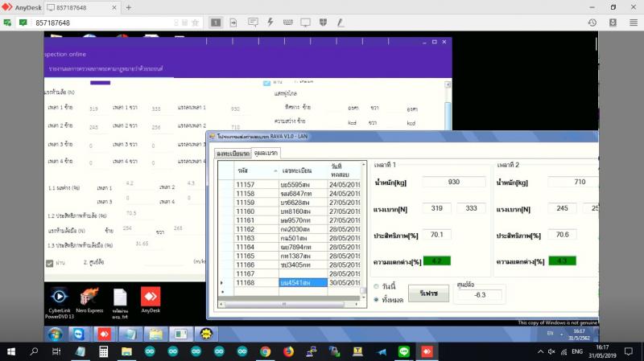Add address 857187648 to favorites star
Screen dimensions: 644x361
(196, 23)
